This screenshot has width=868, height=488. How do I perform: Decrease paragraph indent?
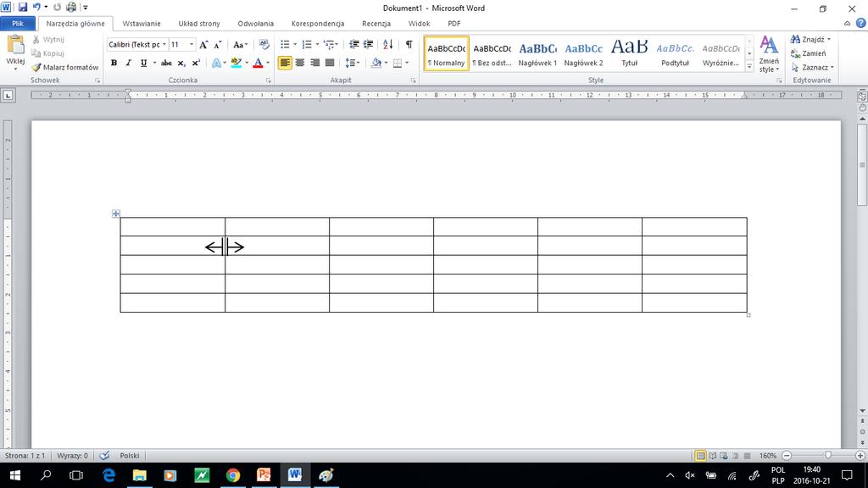pyautogui.click(x=353, y=44)
